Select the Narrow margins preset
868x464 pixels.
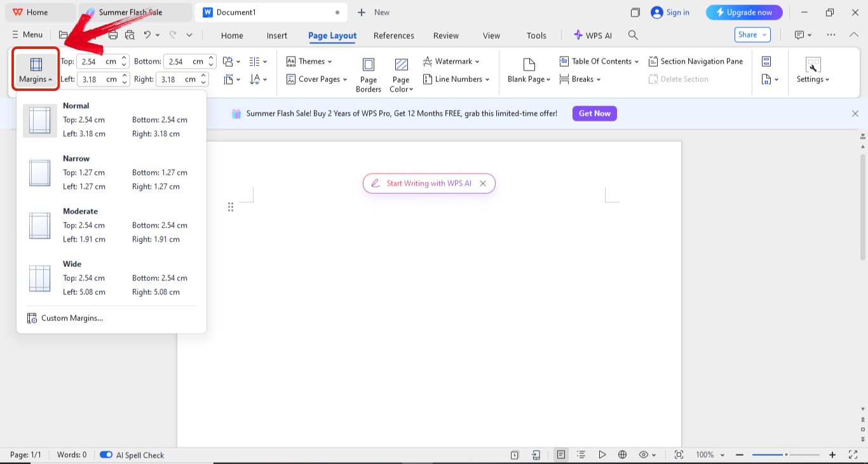(x=111, y=172)
